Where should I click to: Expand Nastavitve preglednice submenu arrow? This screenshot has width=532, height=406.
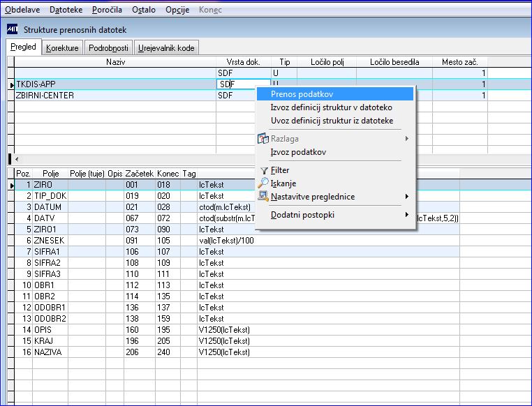[x=406, y=197]
